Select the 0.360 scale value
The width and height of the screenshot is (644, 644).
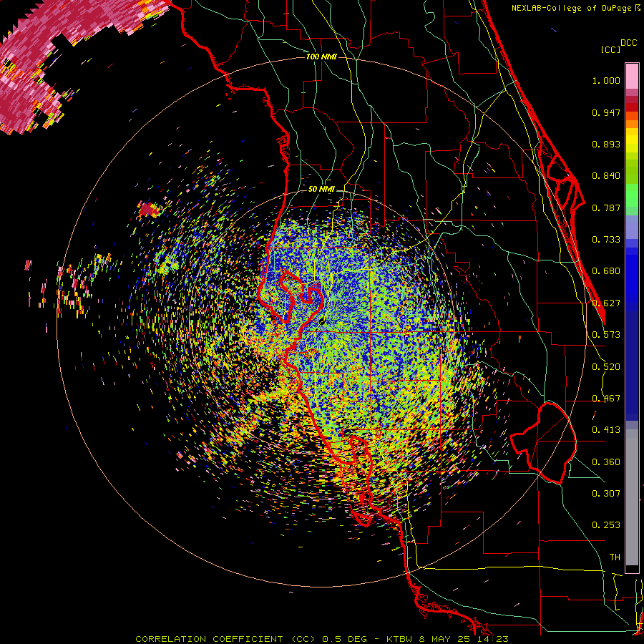pos(606,462)
